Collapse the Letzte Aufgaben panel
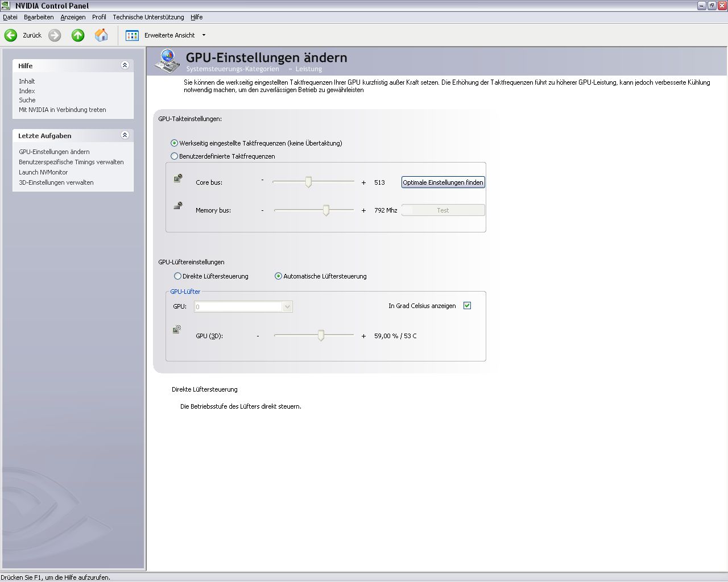The height and width of the screenshot is (582, 728). pos(125,135)
